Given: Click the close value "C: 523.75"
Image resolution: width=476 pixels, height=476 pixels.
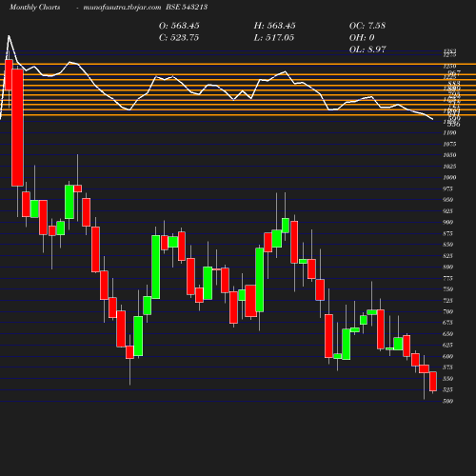Looking at the screenshot, I should click(x=179, y=37).
